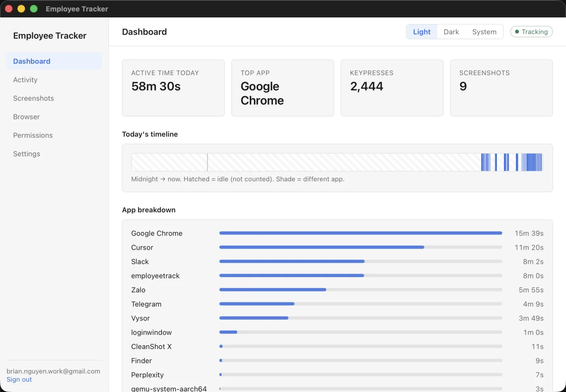Click the today's timeline bar
566x392 pixels.
337,162
